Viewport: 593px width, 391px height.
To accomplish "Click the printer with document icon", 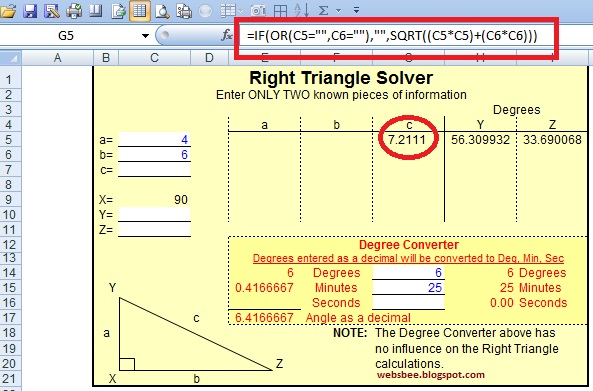I will [184, 11].
